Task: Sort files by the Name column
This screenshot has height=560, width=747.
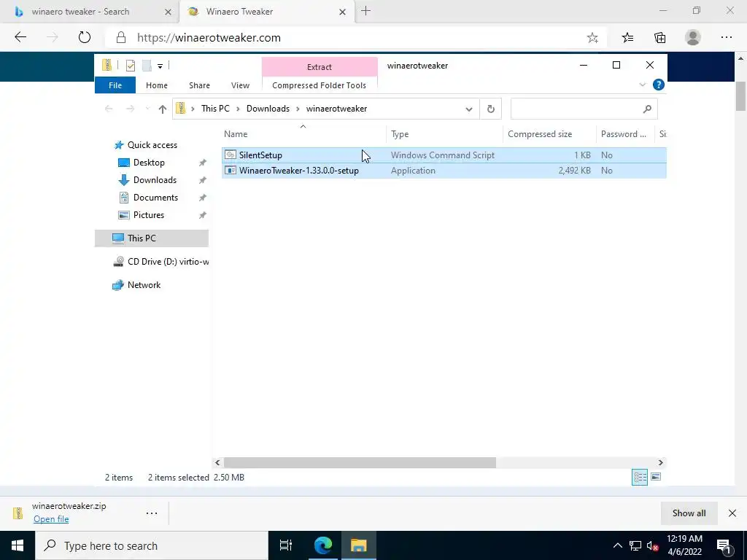Action: click(x=304, y=134)
